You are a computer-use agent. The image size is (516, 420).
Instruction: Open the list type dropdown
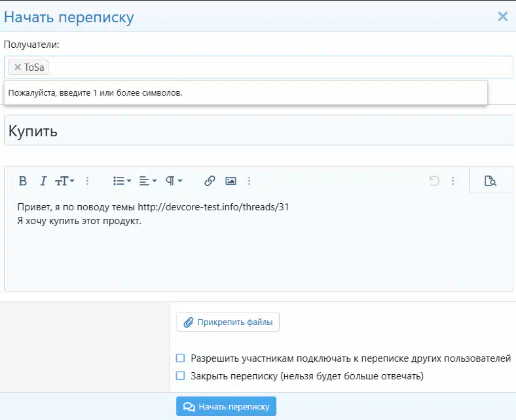click(x=122, y=181)
